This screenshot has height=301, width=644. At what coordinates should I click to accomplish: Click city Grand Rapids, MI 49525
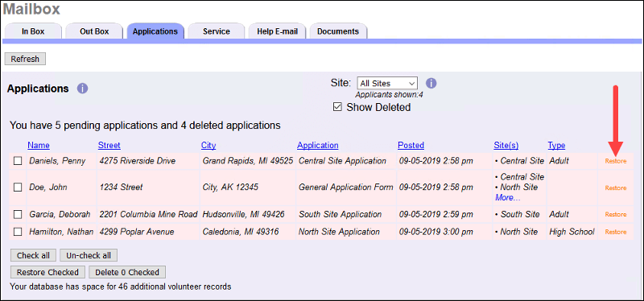pyautogui.click(x=248, y=161)
